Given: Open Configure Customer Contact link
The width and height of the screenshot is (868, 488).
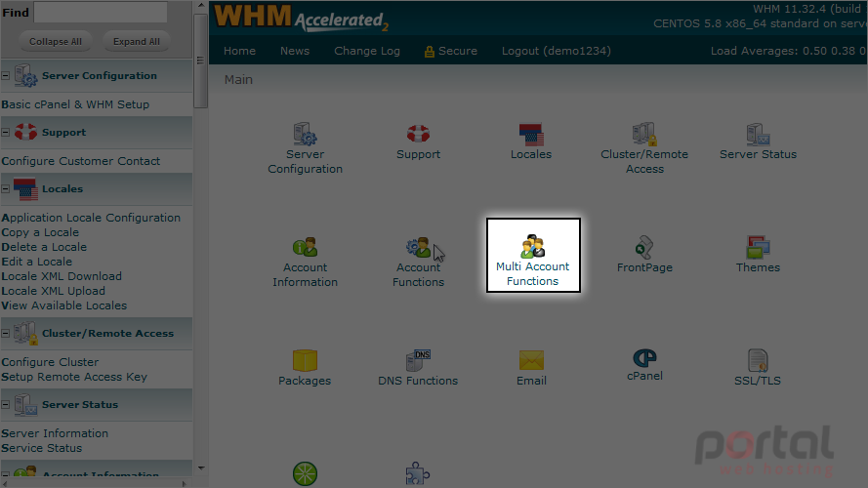Looking at the screenshot, I should [x=81, y=161].
